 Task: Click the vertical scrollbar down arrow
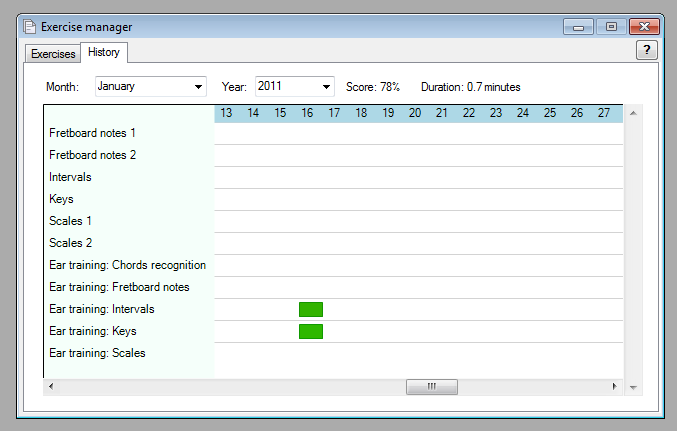(x=632, y=386)
